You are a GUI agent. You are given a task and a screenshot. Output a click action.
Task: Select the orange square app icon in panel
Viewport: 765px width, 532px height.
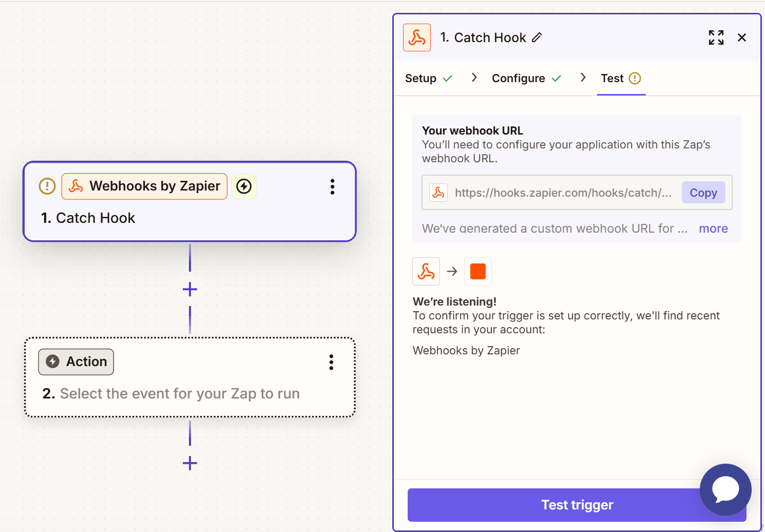[x=477, y=271]
